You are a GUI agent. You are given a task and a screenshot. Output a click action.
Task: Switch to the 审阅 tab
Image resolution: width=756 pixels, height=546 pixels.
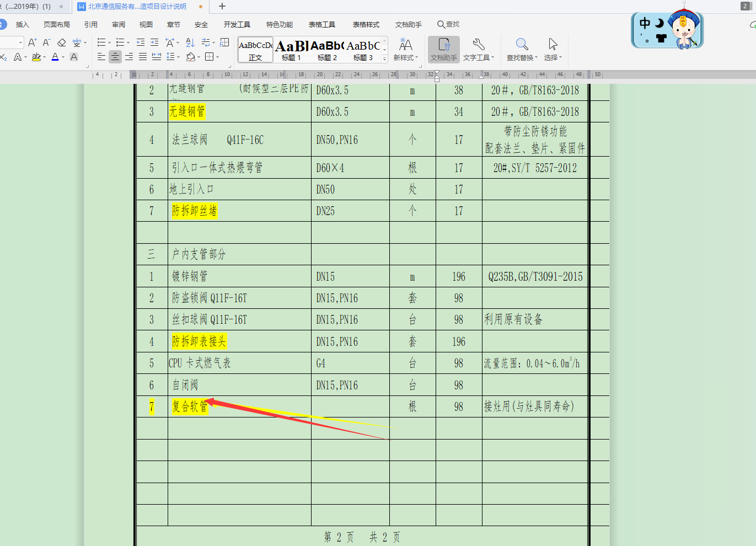pyautogui.click(x=119, y=25)
